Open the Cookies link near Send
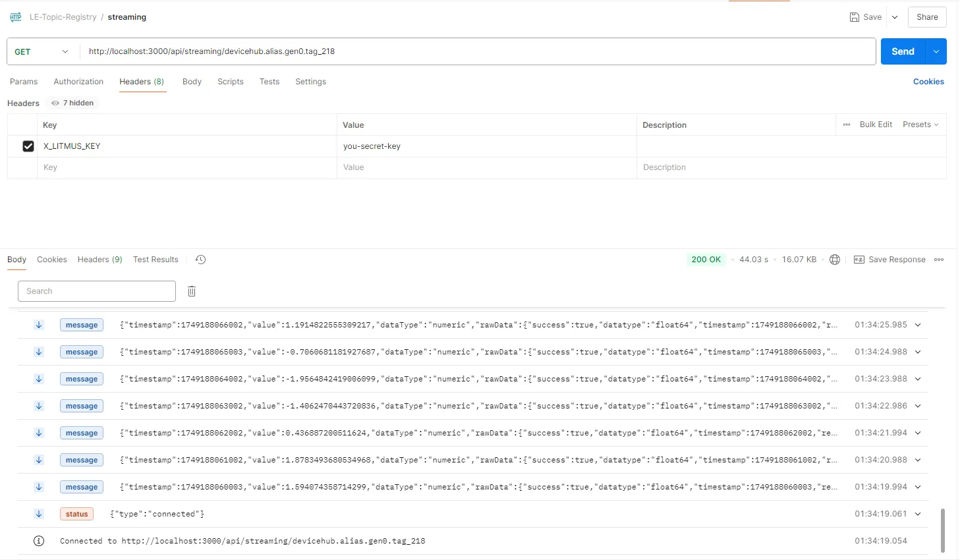Screen dimensions: 960x560 (x=928, y=82)
